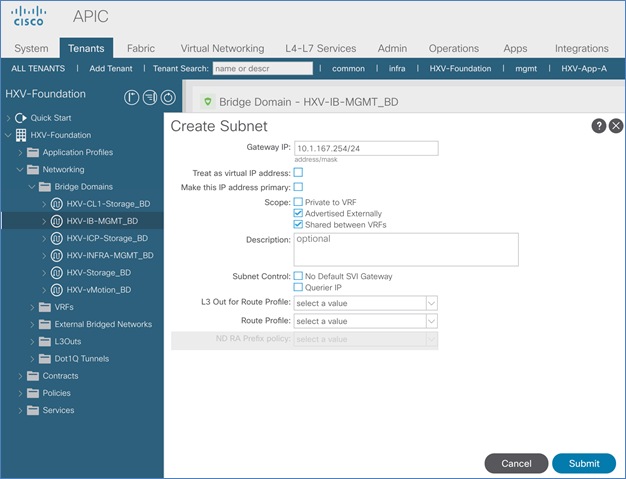Go to L4-L7 Services tab
The height and width of the screenshot is (479, 626).
pyautogui.click(x=321, y=48)
